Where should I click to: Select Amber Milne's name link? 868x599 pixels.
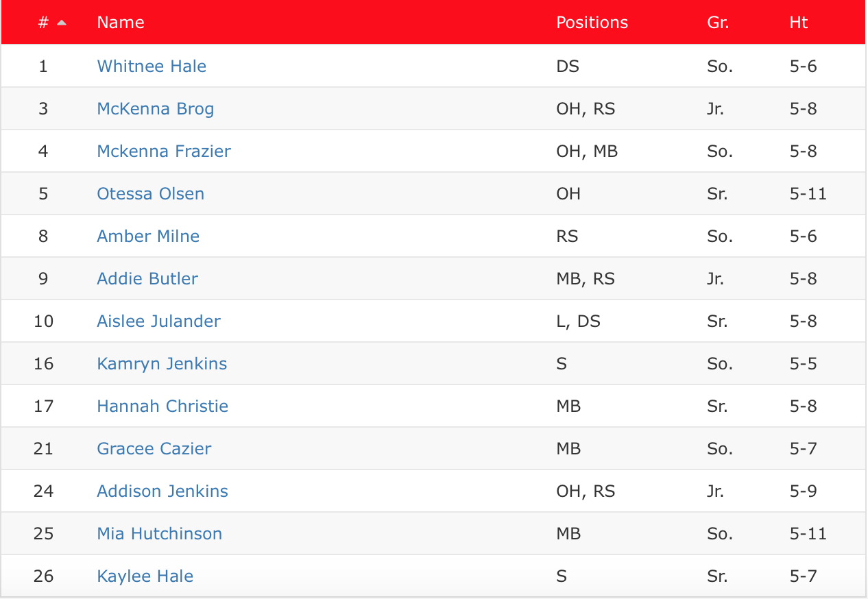[x=148, y=236]
